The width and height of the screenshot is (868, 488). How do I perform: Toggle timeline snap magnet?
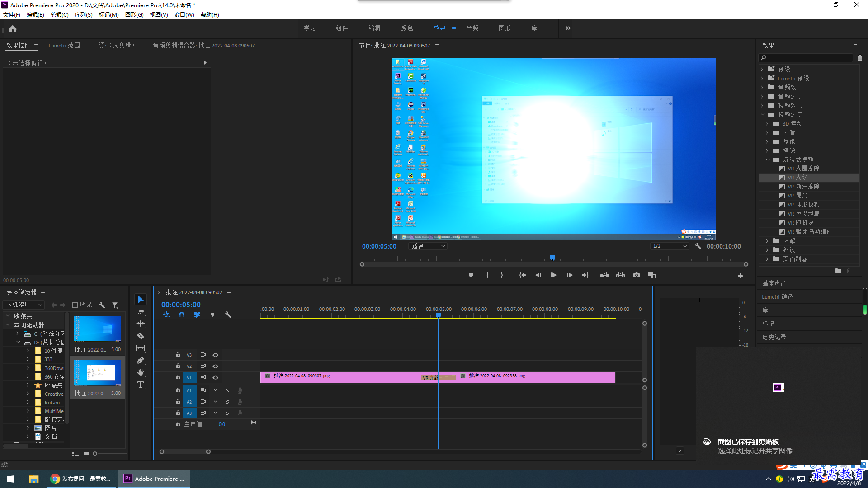coord(182,314)
